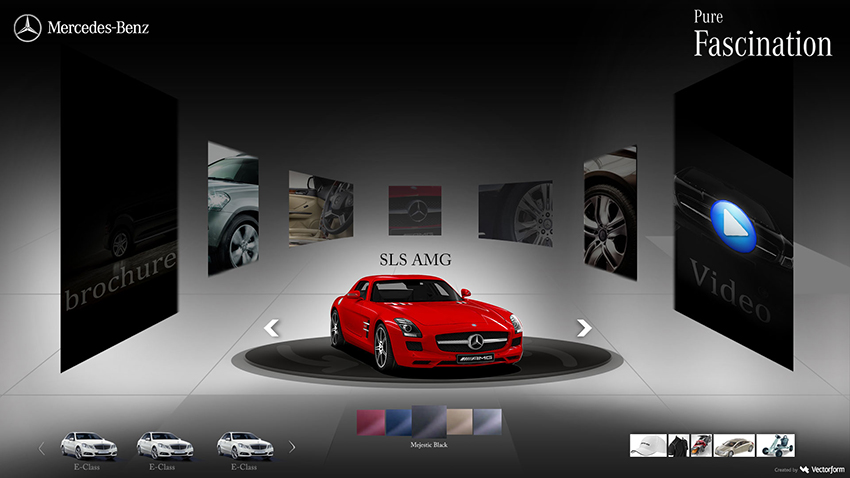Image resolution: width=850 pixels, height=478 pixels.
Task: Advance model list with right chevron
Action: click(x=292, y=447)
